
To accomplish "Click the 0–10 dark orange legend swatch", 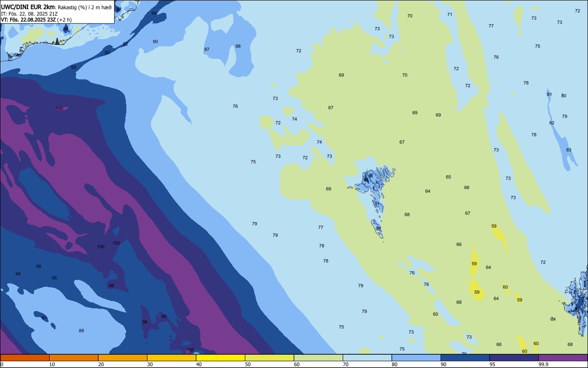I will 25,357.
